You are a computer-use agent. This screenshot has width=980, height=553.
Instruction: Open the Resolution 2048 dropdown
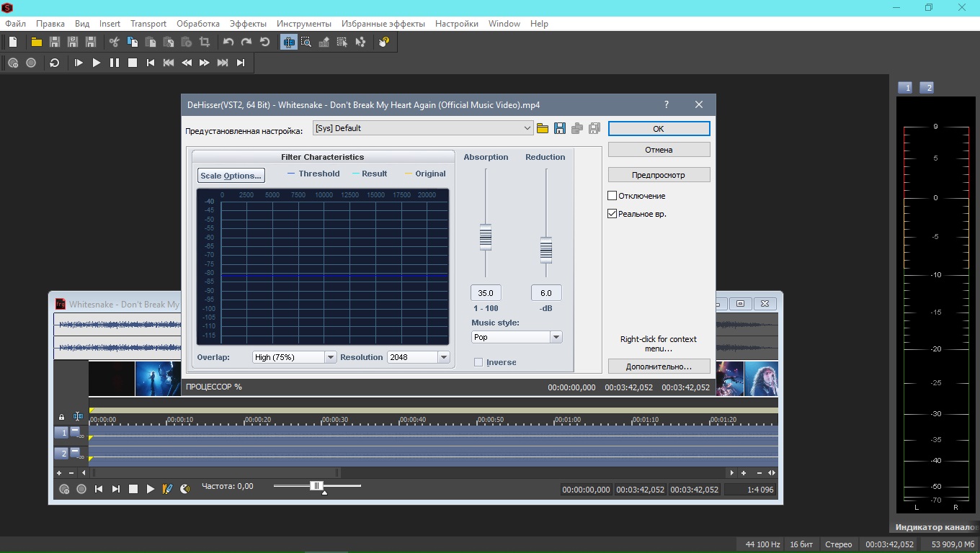(443, 357)
